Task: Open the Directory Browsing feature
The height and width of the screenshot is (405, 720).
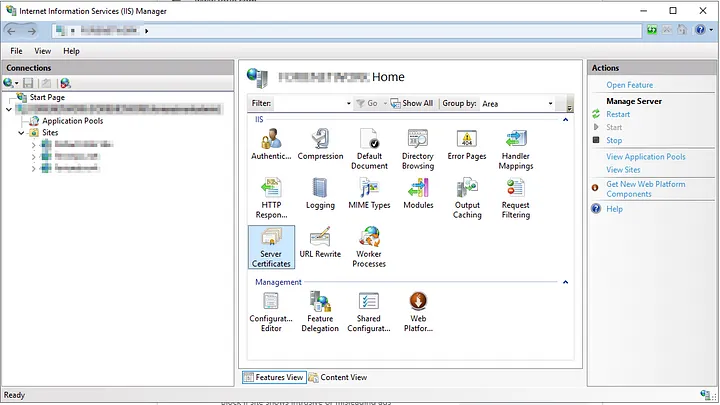Action: coord(418,149)
